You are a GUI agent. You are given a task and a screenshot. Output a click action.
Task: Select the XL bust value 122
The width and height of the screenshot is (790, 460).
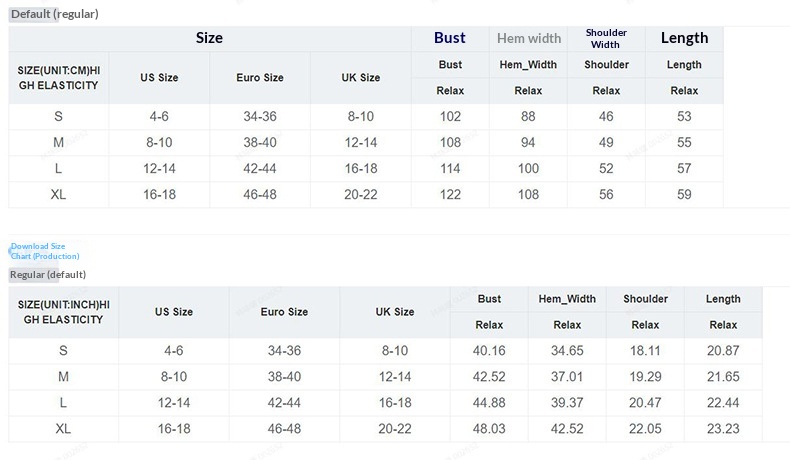click(x=450, y=194)
